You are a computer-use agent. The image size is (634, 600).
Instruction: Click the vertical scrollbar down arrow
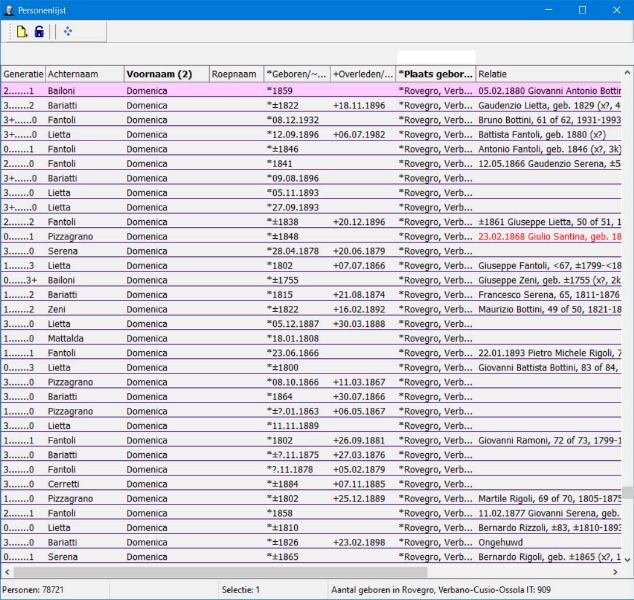(627, 560)
